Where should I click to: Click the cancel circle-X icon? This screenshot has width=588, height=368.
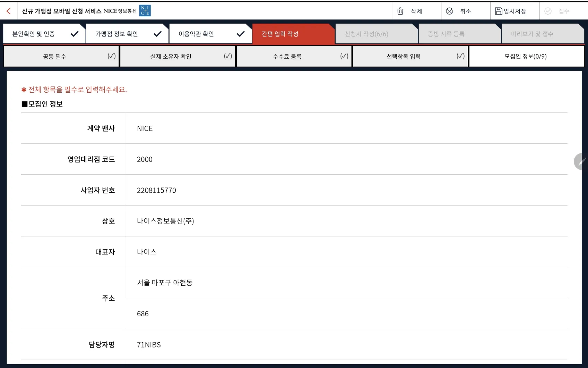[x=449, y=11]
